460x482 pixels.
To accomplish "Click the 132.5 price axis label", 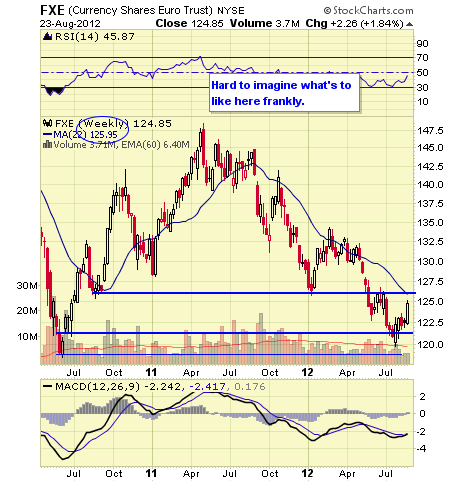I will [430, 241].
